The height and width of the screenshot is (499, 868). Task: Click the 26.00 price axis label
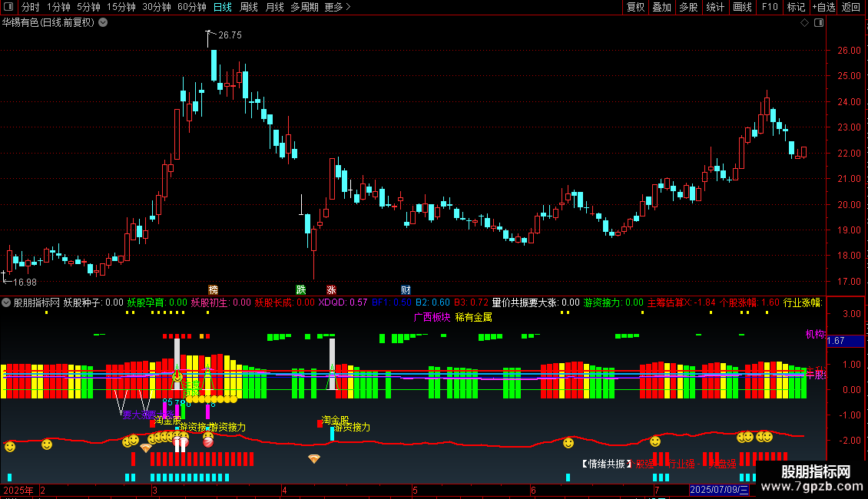point(849,51)
